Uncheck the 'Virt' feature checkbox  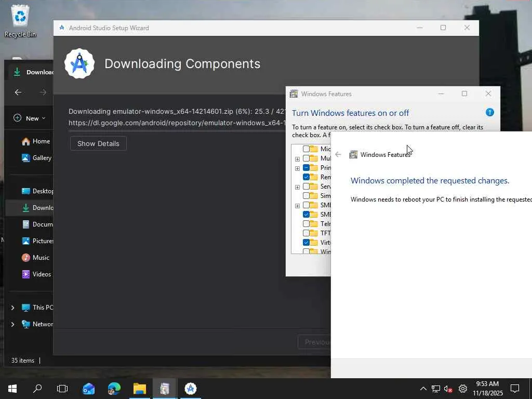[306, 242]
